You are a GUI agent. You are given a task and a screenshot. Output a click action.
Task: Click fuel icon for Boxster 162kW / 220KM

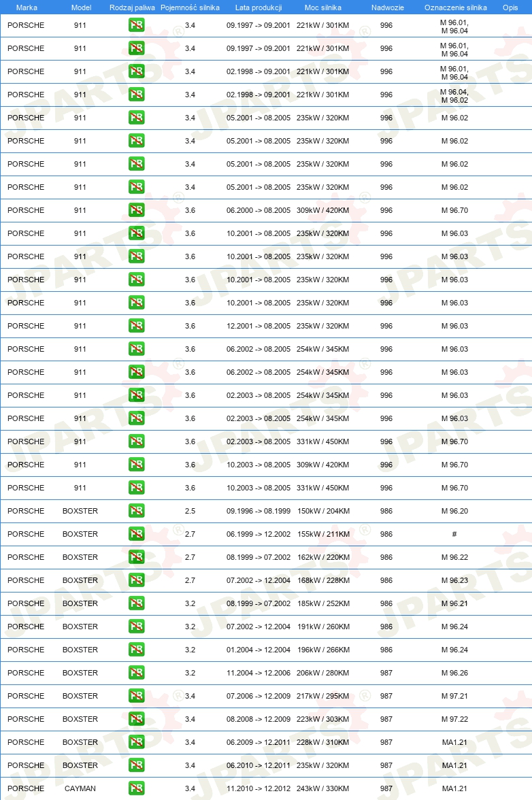coord(136,557)
